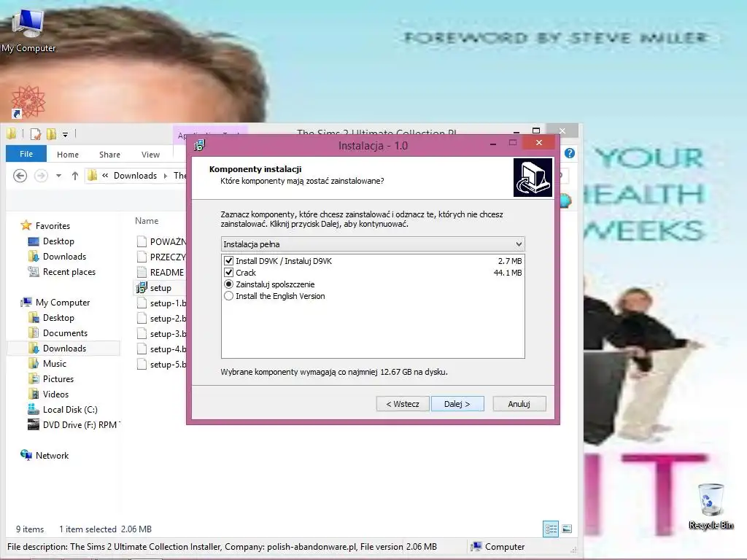This screenshot has width=747, height=560.
Task: Open the Share ribbon tab
Action: point(109,155)
